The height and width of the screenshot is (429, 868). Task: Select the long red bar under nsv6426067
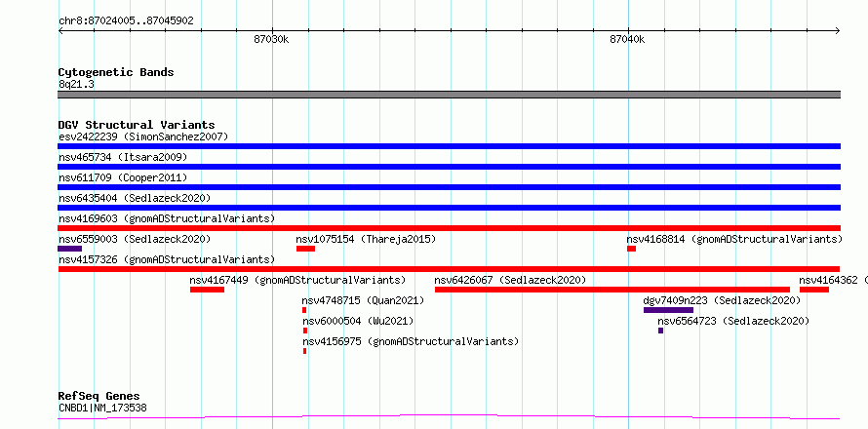[x=612, y=290]
